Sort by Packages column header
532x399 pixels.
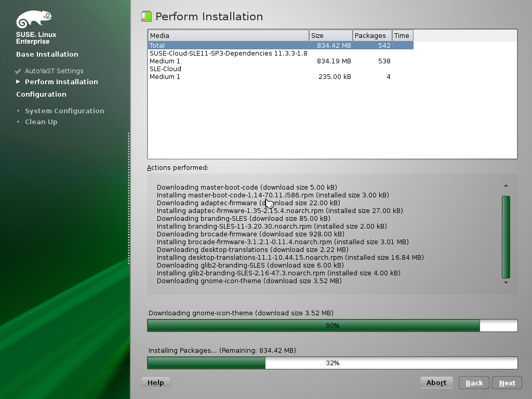pyautogui.click(x=372, y=36)
